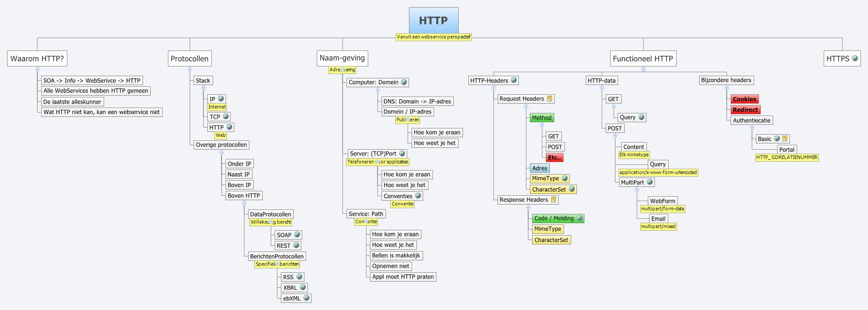Click the 'application/x-www-form-urlencoded' label
Viewport: 868px width, 310px height.
(x=658, y=172)
